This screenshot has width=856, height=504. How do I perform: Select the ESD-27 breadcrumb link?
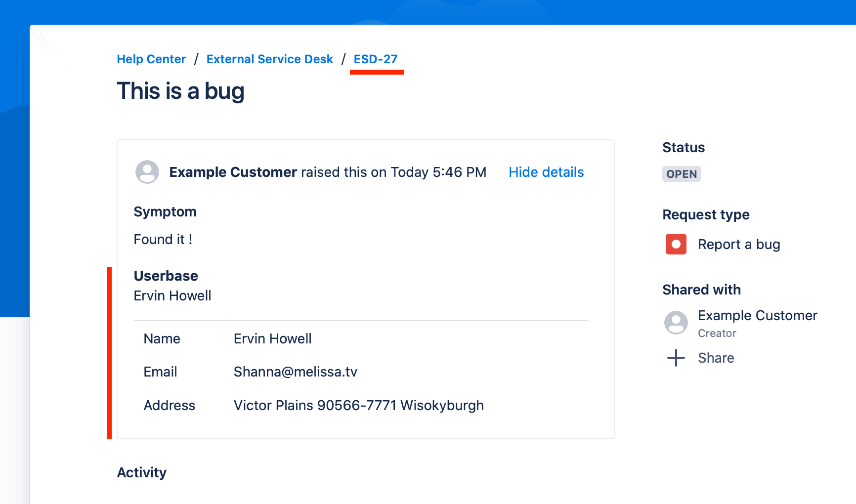(x=376, y=59)
